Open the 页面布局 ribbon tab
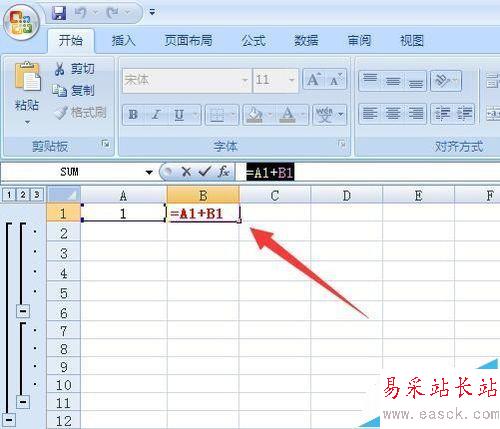500x429 pixels. tap(188, 41)
